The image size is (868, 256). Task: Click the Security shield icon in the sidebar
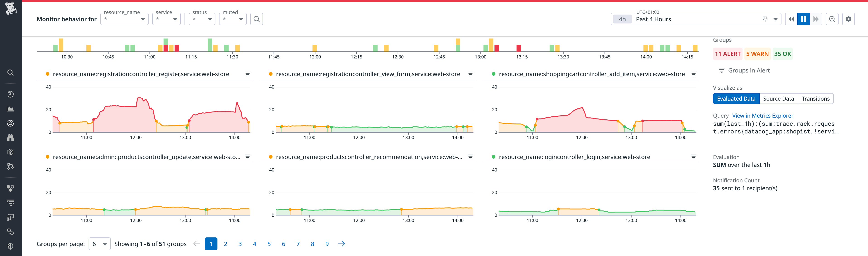[x=10, y=246]
